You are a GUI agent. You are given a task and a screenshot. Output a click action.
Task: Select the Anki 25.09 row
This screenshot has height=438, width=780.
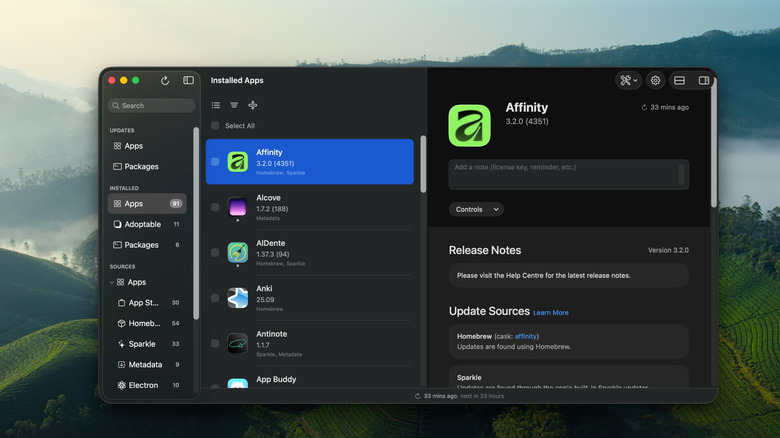[310, 298]
